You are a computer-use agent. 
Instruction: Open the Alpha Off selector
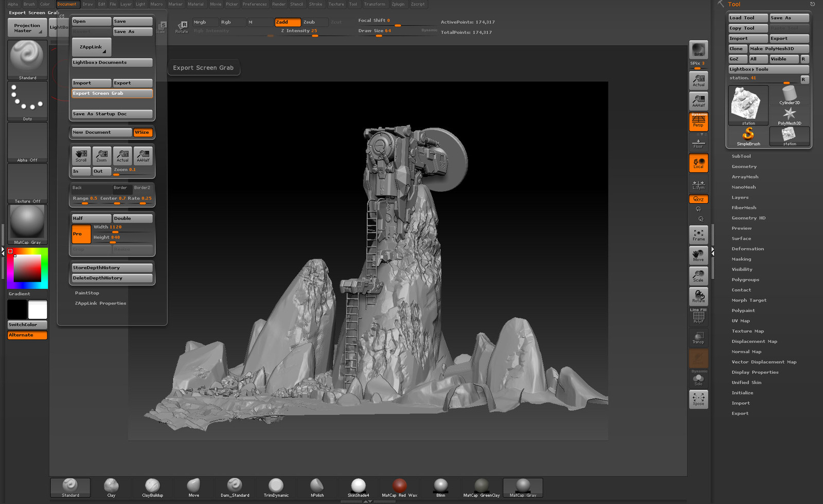pos(27,142)
